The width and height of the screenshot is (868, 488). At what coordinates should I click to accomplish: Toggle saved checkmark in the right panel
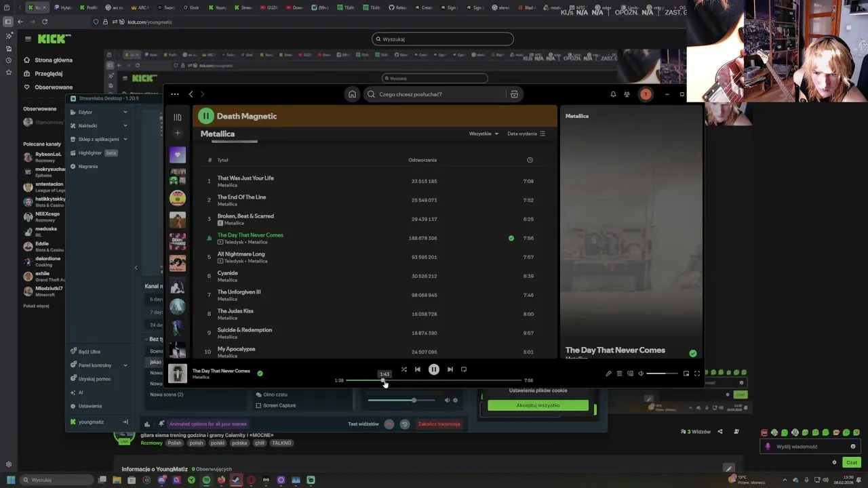click(692, 353)
